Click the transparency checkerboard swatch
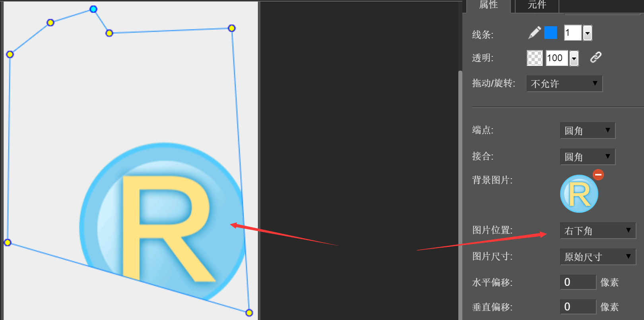This screenshot has width=644, height=320. 535,58
